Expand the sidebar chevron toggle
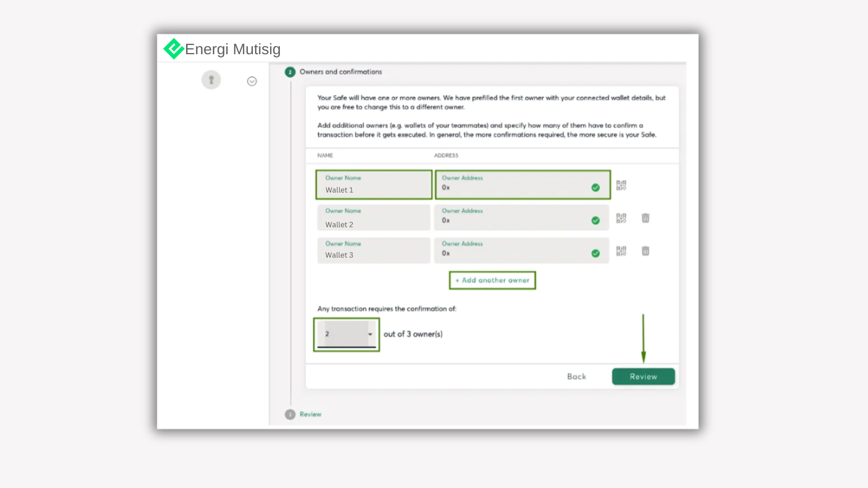Viewport: 868px width, 488px height. point(252,81)
